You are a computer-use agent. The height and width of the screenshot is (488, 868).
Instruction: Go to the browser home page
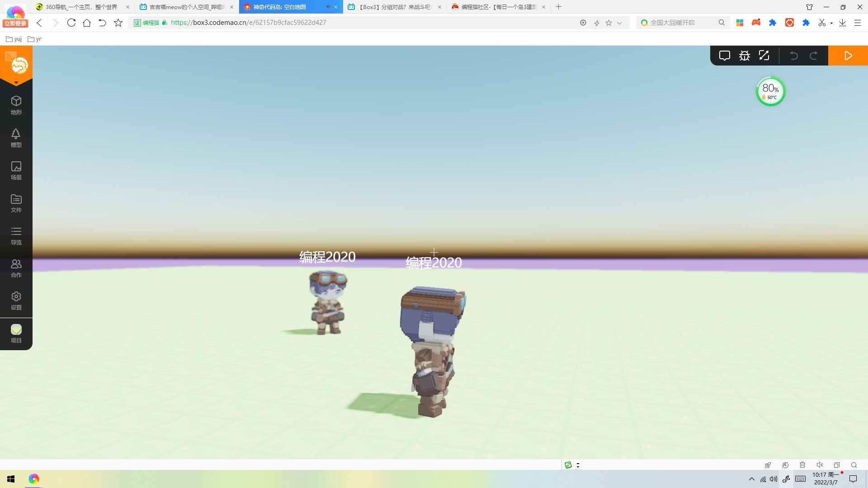(x=87, y=23)
